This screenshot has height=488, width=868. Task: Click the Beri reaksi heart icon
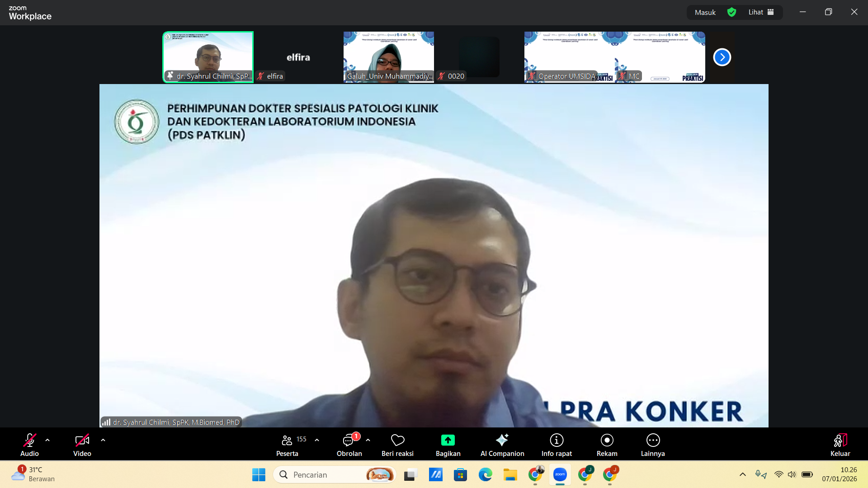pos(397,440)
